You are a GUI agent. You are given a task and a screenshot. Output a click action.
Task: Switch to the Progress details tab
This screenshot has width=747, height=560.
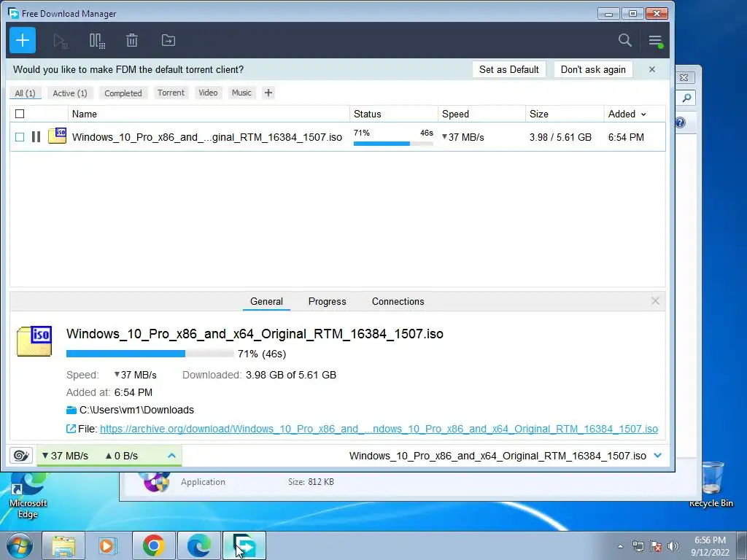(x=328, y=301)
